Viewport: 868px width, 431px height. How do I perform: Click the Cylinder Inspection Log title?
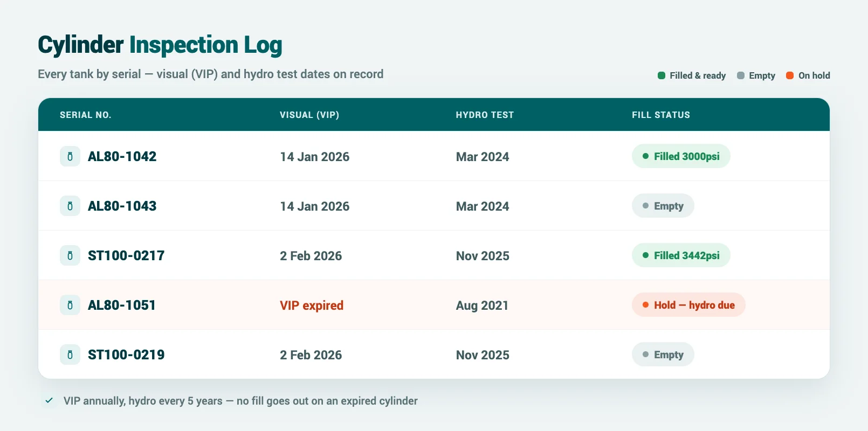pyautogui.click(x=160, y=45)
